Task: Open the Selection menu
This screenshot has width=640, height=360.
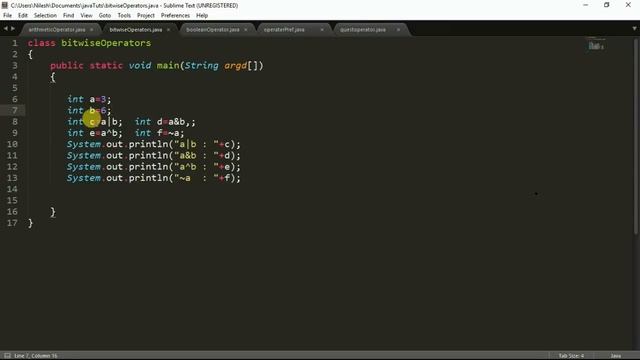Action: [45, 16]
